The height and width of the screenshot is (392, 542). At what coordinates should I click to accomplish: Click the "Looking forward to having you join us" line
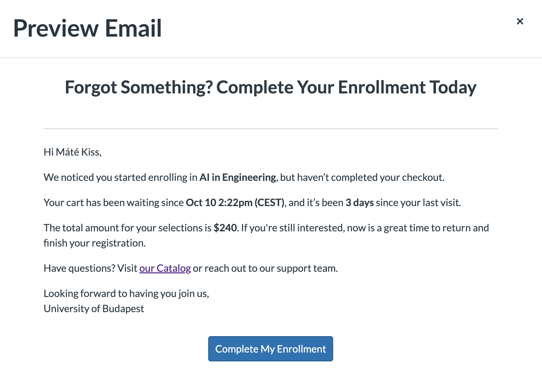click(x=126, y=294)
